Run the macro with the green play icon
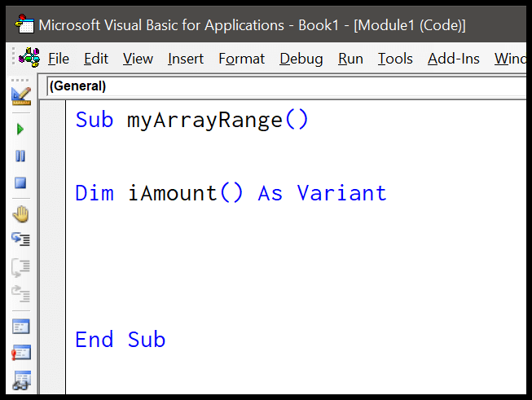The image size is (532, 400). pos(20,129)
